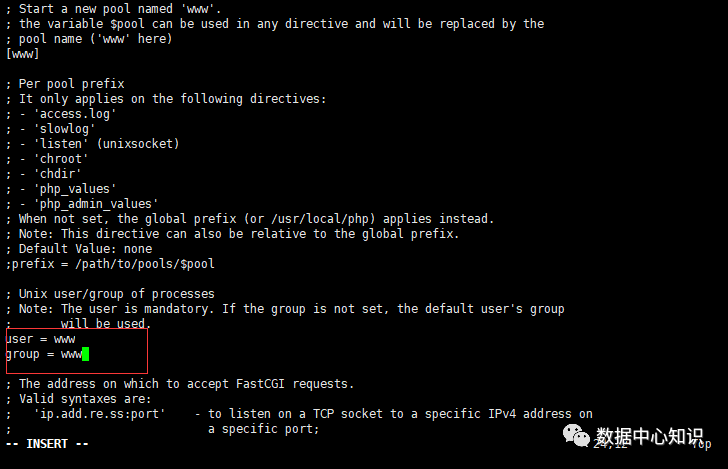This screenshot has width=728, height=469.
Task: Click the green cursor after group = www
Action: 86,354
